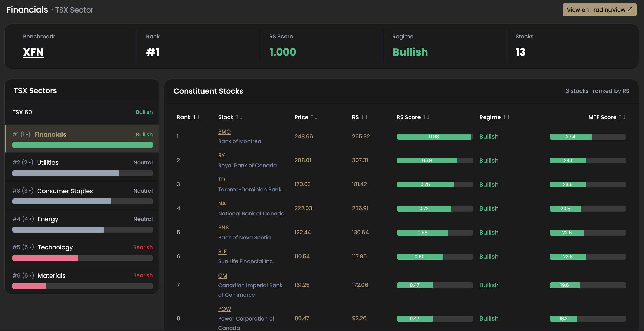Sort table by MTF Score column arrows
The width and height of the screenshot is (644, 331).
coord(622,117)
